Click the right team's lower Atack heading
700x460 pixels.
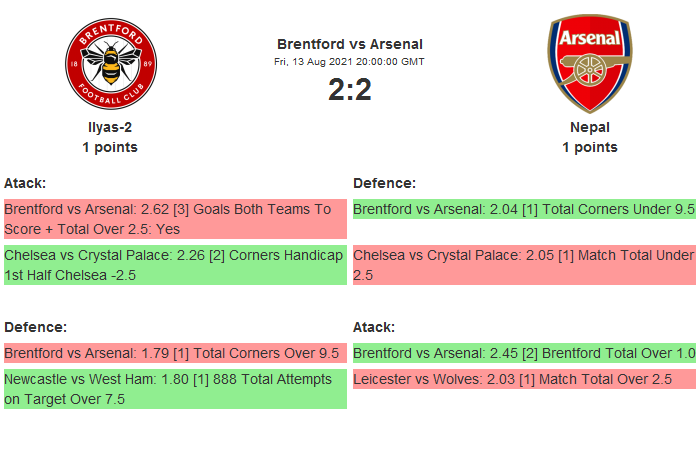pos(374,327)
